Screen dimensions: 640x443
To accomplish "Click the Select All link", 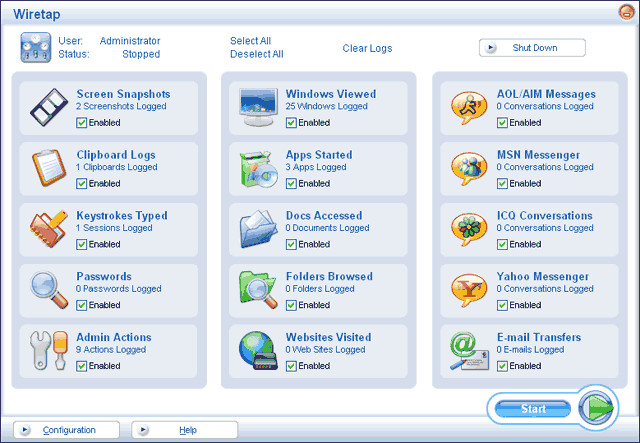I will click(250, 41).
